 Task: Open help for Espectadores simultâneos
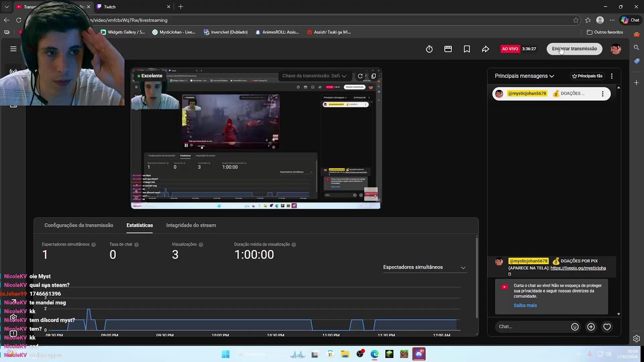coord(94,244)
